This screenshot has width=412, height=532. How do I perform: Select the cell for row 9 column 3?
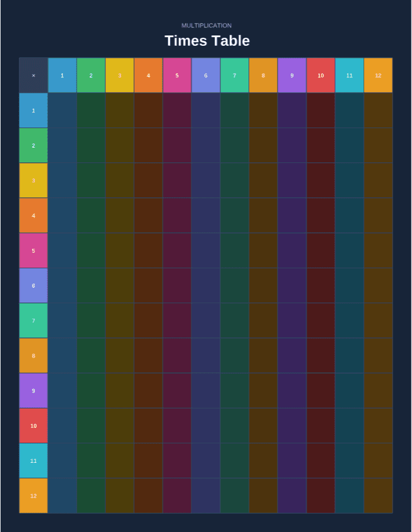click(x=120, y=391)
